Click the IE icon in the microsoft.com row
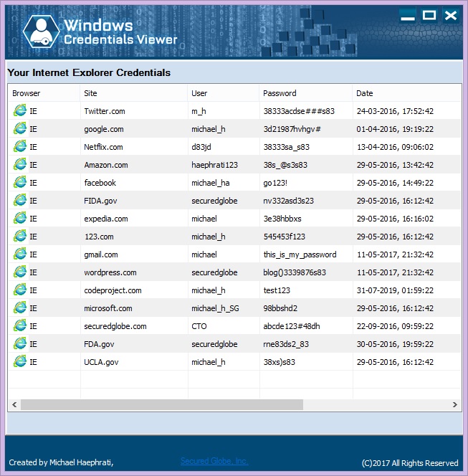This screenshot has width=468, height=476. pyautogui.click(x=20, y=308)
